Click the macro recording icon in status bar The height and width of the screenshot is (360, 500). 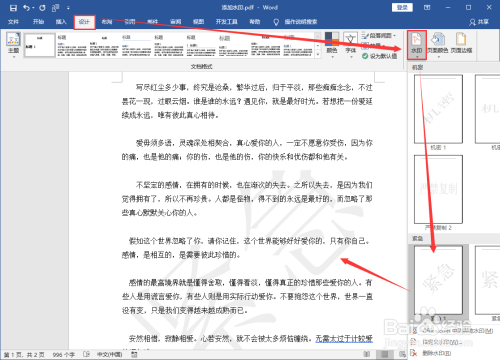coord(134,354)
